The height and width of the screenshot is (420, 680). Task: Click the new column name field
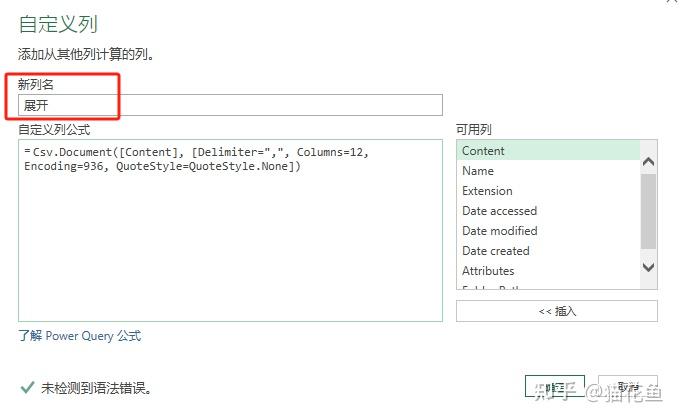230,105
